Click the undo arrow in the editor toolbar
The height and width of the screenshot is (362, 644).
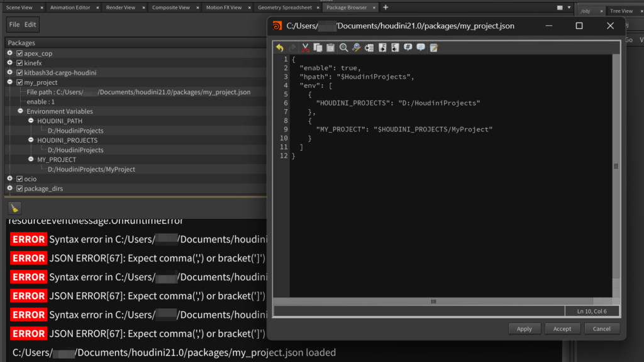(x=280, y=48)
